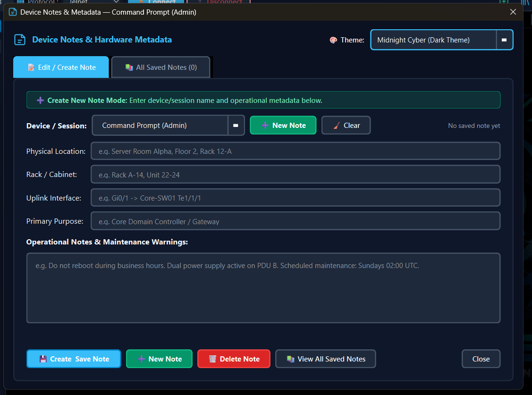Focus the Rack / Cabinet input field
Viewport: 532px width, 395px height.
[x=296, y=174]
